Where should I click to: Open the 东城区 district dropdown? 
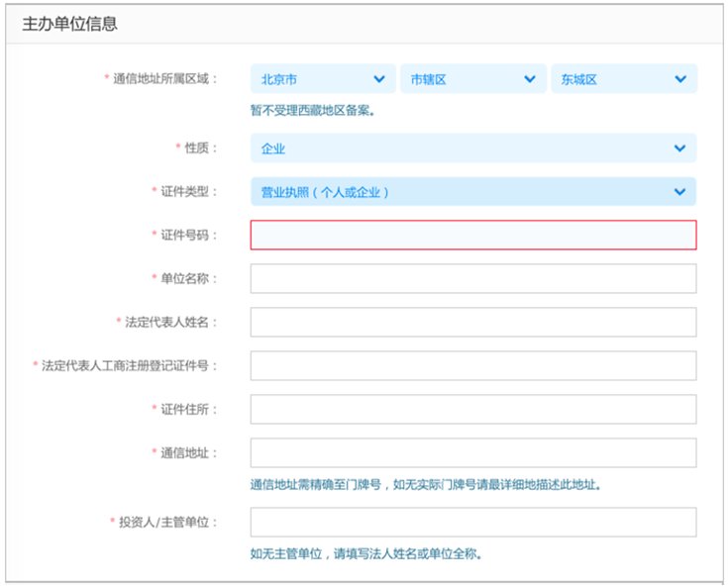623,79
